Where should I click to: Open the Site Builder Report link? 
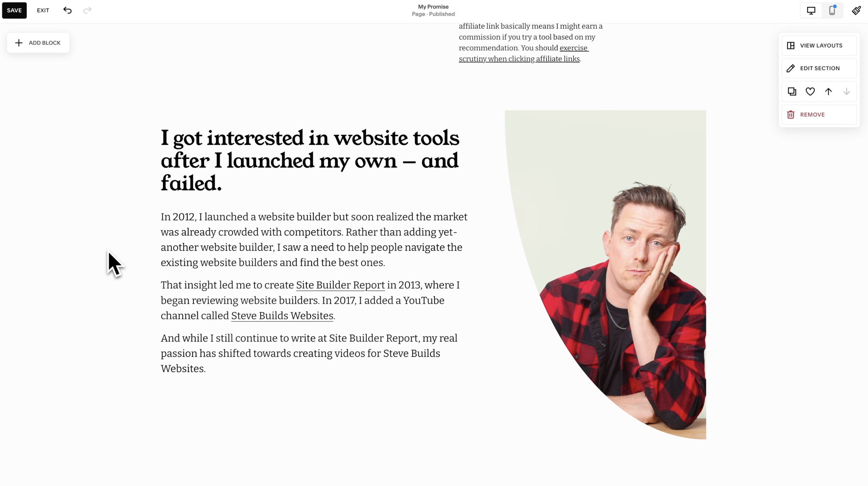pos(340,285)
